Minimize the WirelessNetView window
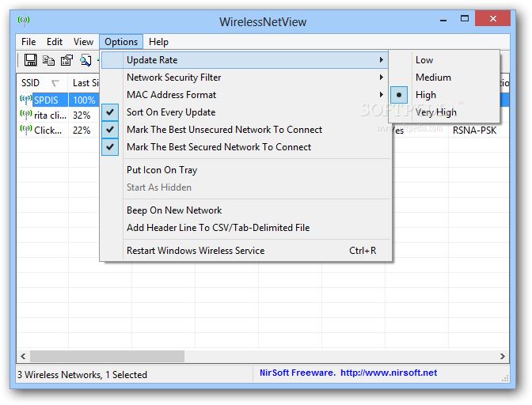 pyautogui.click(x=443, y=20)
